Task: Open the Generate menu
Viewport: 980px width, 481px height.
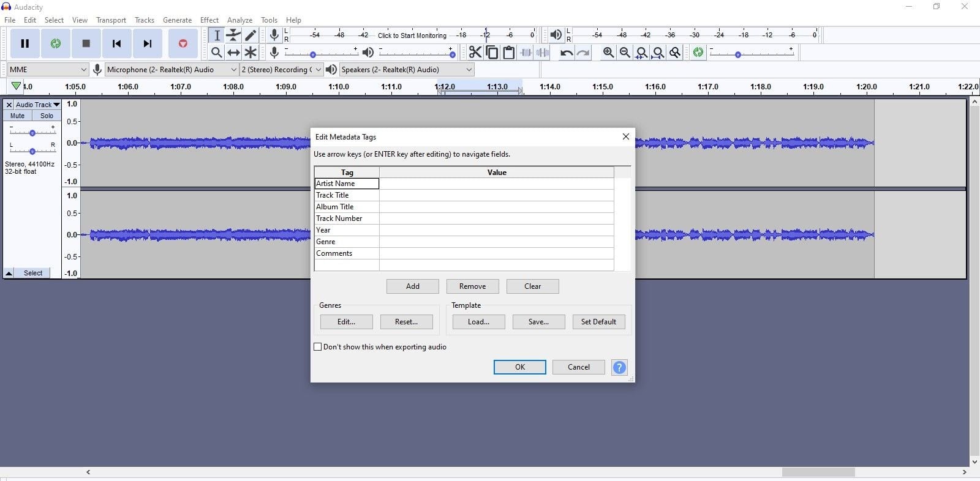Action: [x=177, y=20]
